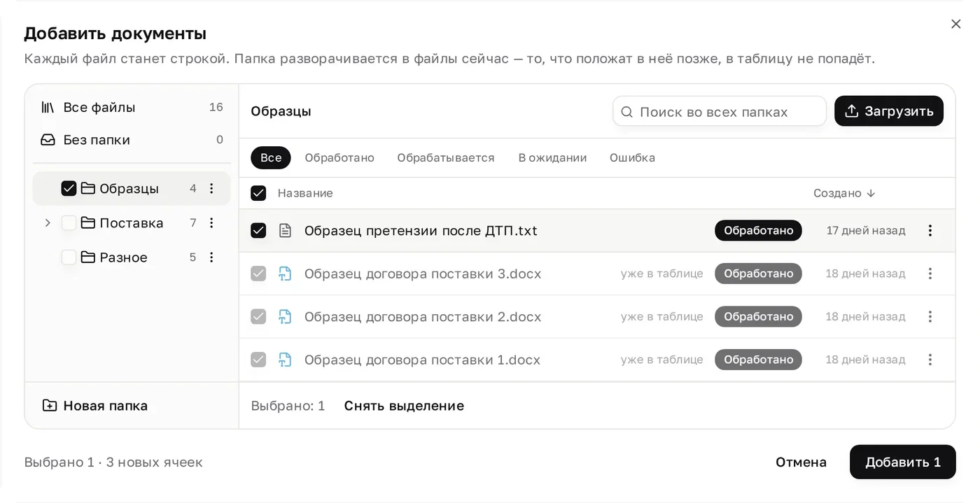Check the Поставка folder checkbox
Viewport: 980px width, 503px height.
click(x=69, y=222)
